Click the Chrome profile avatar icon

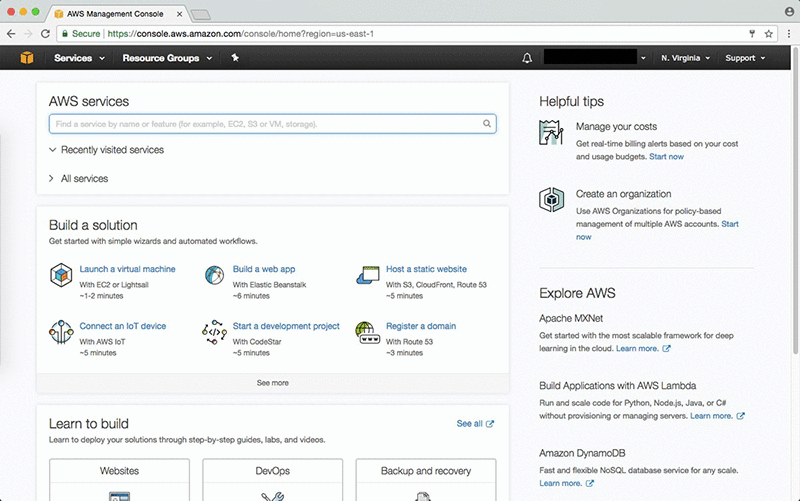789,11
